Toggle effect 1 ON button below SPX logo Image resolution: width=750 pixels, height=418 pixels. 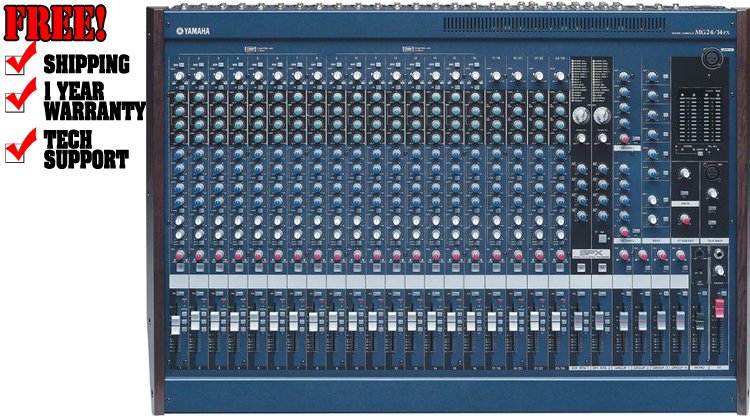581,267
